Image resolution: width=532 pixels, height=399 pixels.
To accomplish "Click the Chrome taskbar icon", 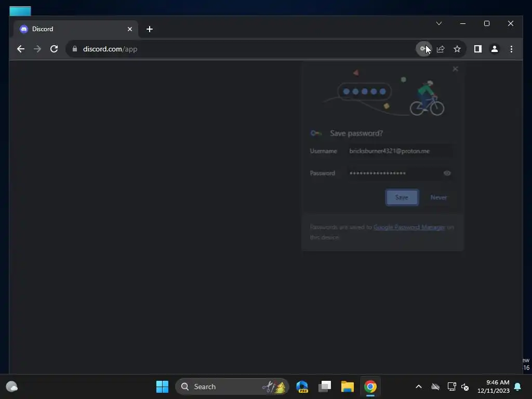I will tap(370, 387).
